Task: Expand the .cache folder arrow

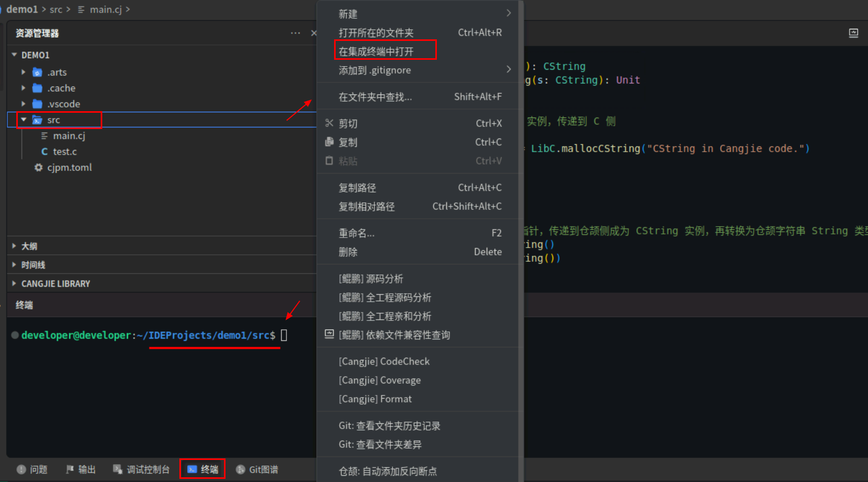Action: [x=23, y=88]
